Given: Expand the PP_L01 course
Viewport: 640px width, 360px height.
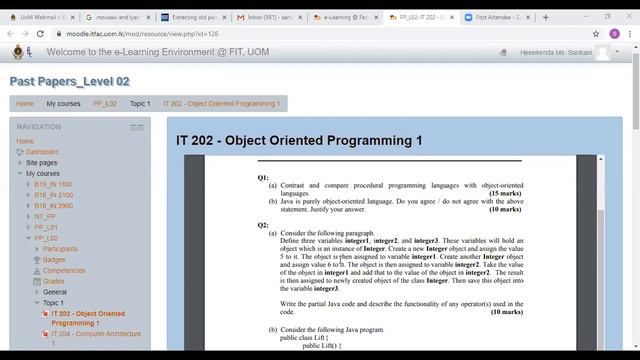Looking at the screenshot, I should (28, 227).
